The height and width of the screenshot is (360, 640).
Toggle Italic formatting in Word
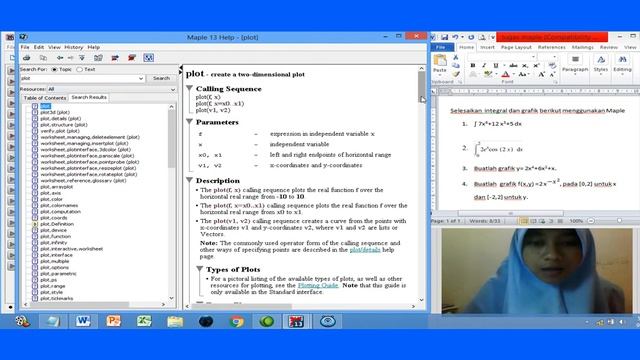[x=484, y=65]
